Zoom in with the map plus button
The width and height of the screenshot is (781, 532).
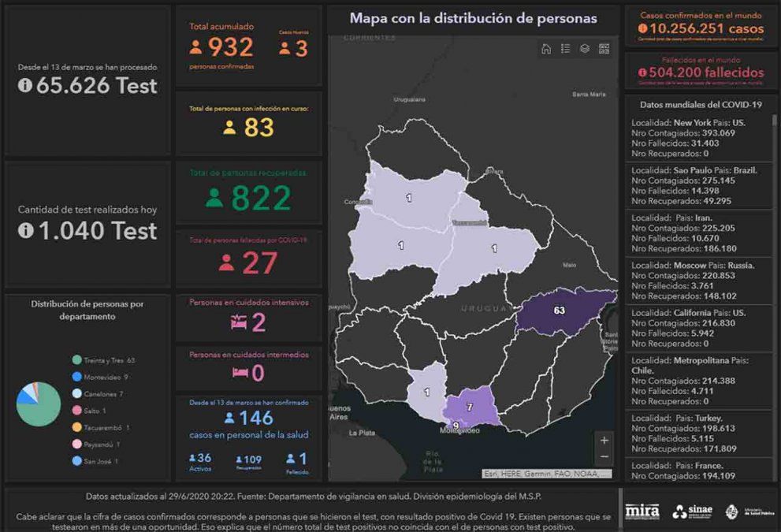tap(604, 441)
